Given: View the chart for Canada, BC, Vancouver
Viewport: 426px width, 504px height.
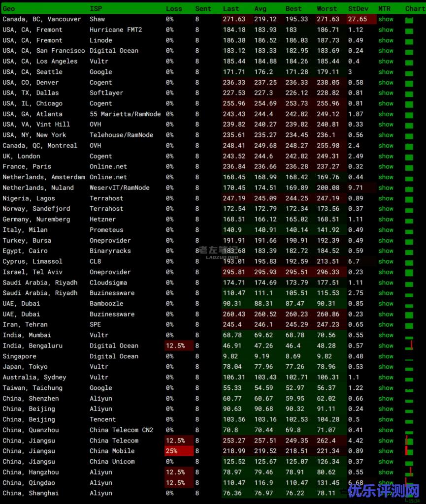Looking at the screenshot, I should tap(409, 21).
